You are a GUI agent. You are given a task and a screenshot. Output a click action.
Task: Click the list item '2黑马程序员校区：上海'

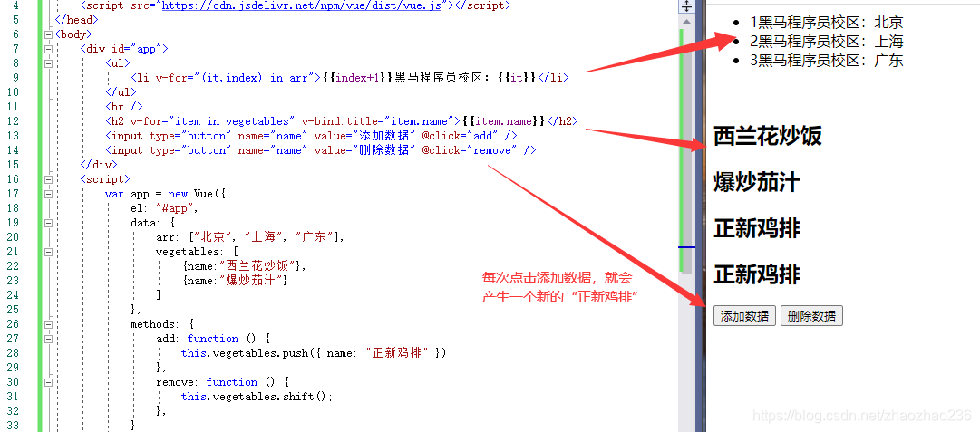[827, 42]
